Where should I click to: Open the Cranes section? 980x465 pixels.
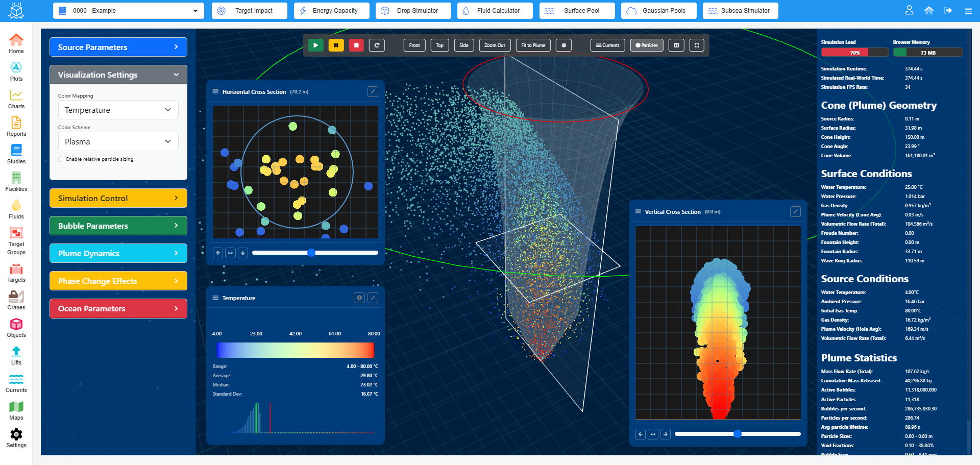pos(16,298)
